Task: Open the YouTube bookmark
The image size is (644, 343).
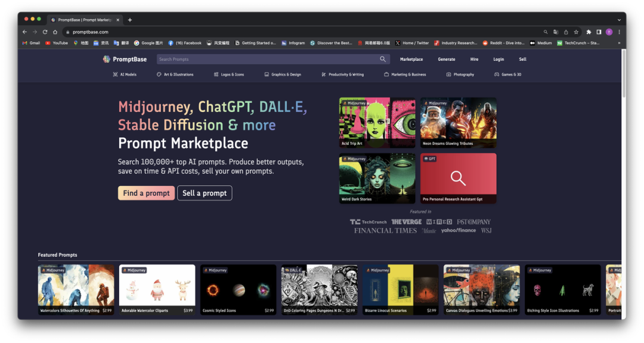Action: tap(57, 43)
